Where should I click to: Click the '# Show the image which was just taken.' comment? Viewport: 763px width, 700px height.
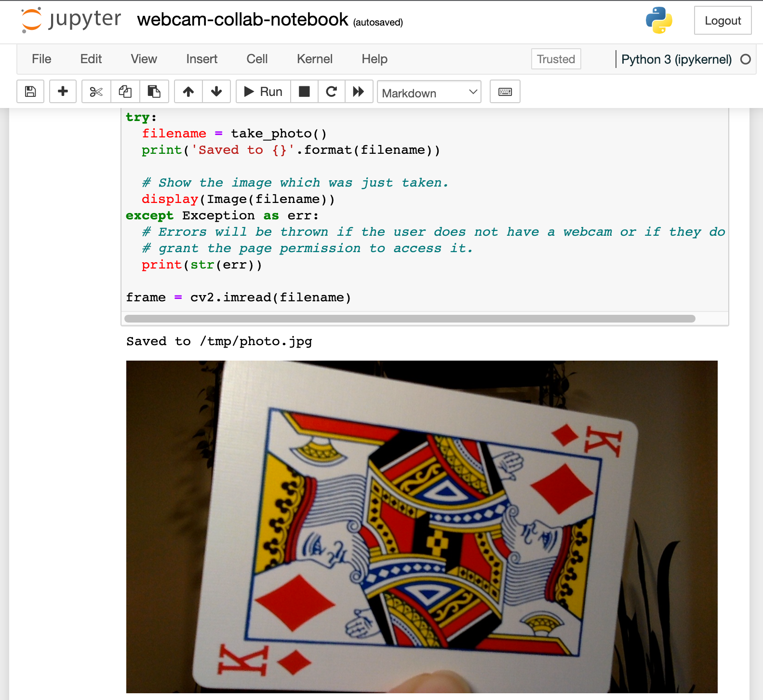[295, 183]
